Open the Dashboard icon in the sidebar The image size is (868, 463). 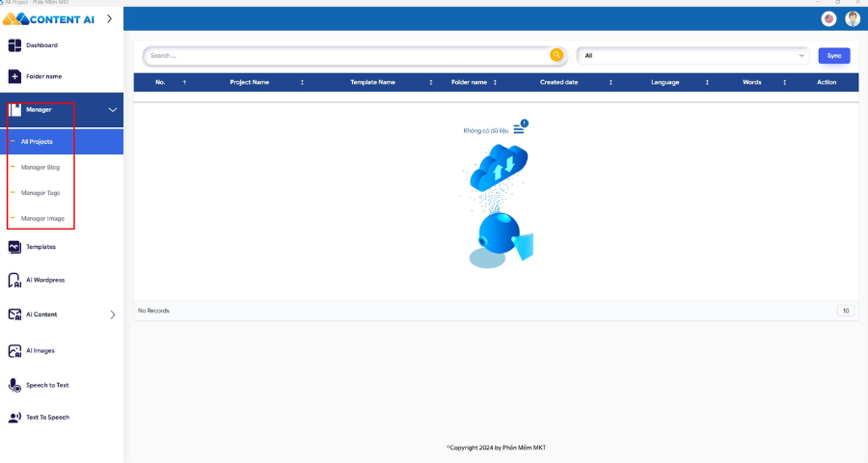coord(14,45)
